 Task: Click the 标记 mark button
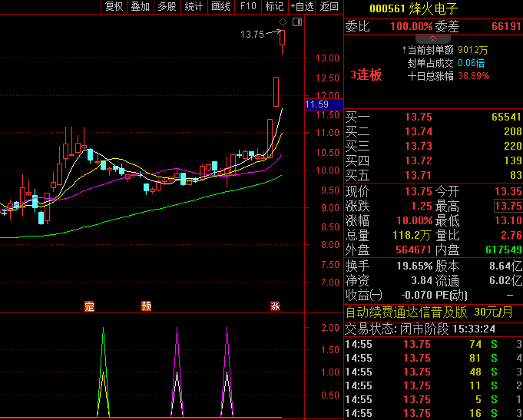(x=273, y=7)
